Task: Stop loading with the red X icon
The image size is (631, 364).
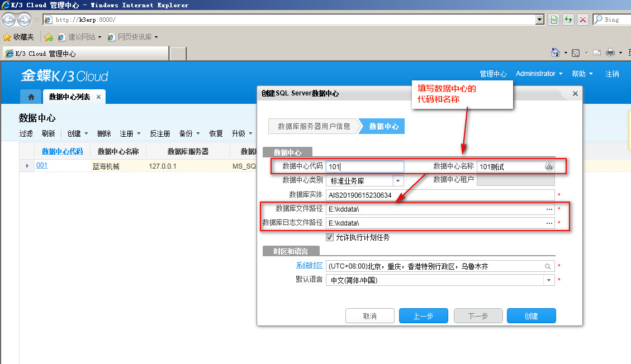Action: [582, 20]
